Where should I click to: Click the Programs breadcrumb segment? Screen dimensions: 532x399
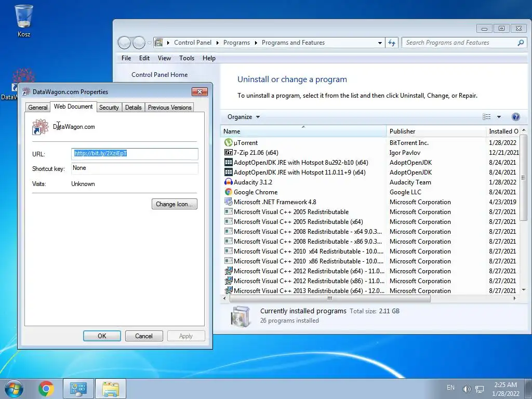pos(236,43)
